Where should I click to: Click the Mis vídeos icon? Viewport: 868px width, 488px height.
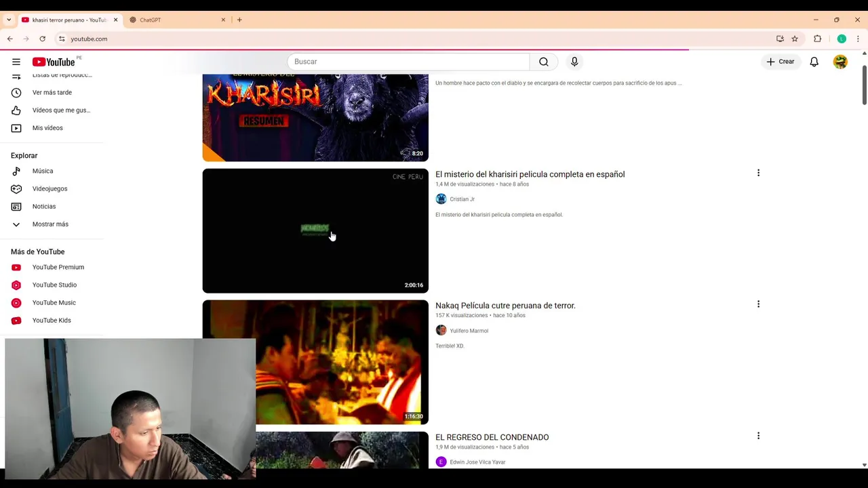pyautogui.click(x=16, y=127)
